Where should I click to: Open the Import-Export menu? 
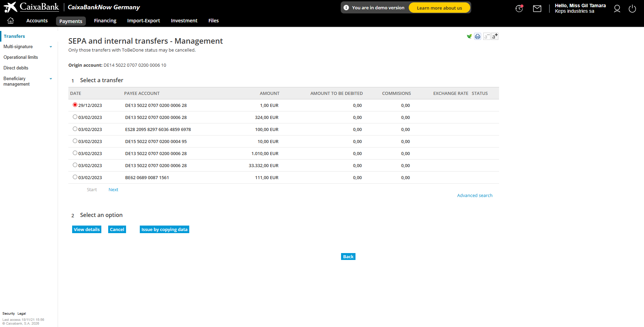(x=144, y=21)
